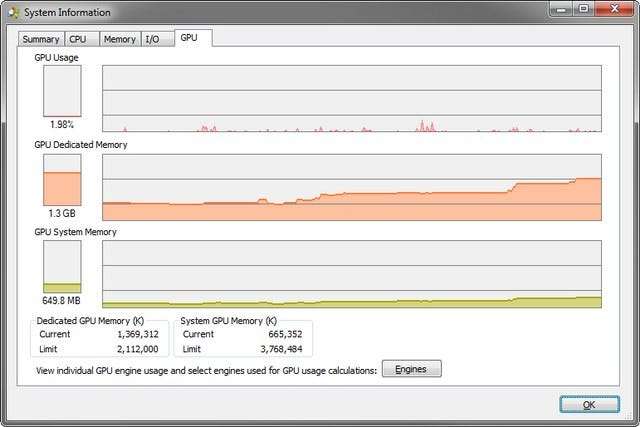The image size is (640, 427).
Task: Click the 1.98% usage value
Action: coord(62,125)
